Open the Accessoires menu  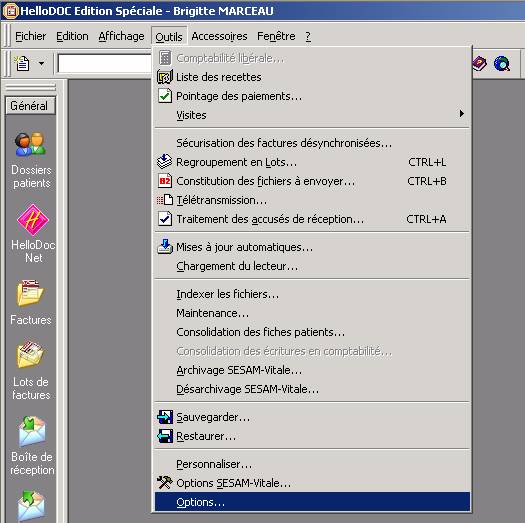(x=219, y=36)
